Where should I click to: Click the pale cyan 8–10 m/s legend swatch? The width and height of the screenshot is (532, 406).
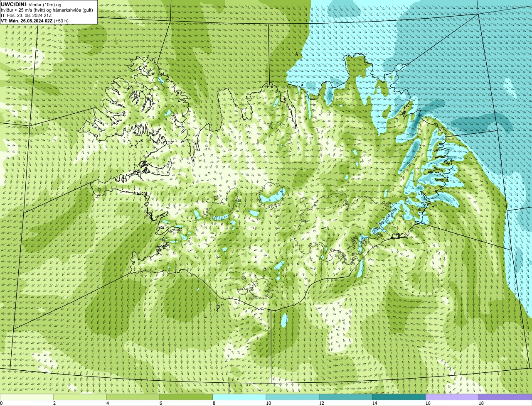point(239,397)
